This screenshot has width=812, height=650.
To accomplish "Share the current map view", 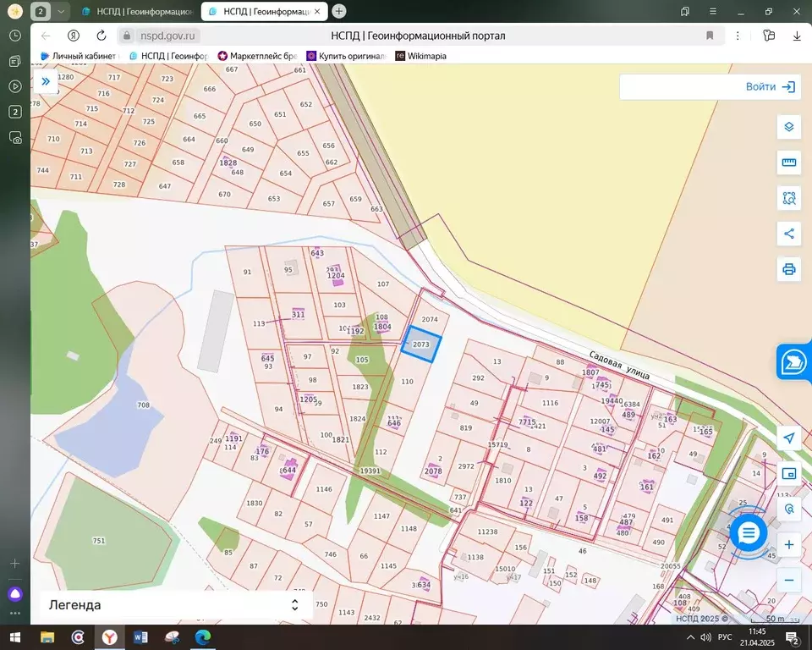I will click(x=788, y=234).
